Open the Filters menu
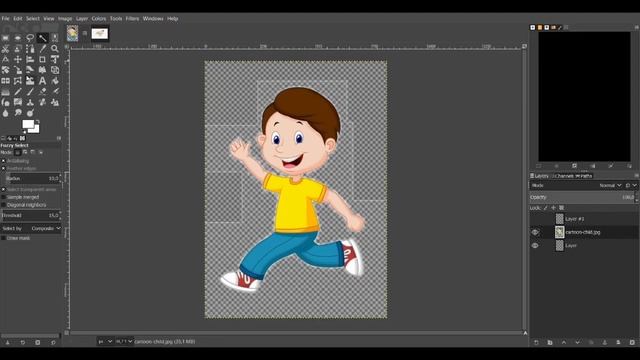The height and width of the screenshot is (360, 640). pyautogui.click(x=132, y=18)
